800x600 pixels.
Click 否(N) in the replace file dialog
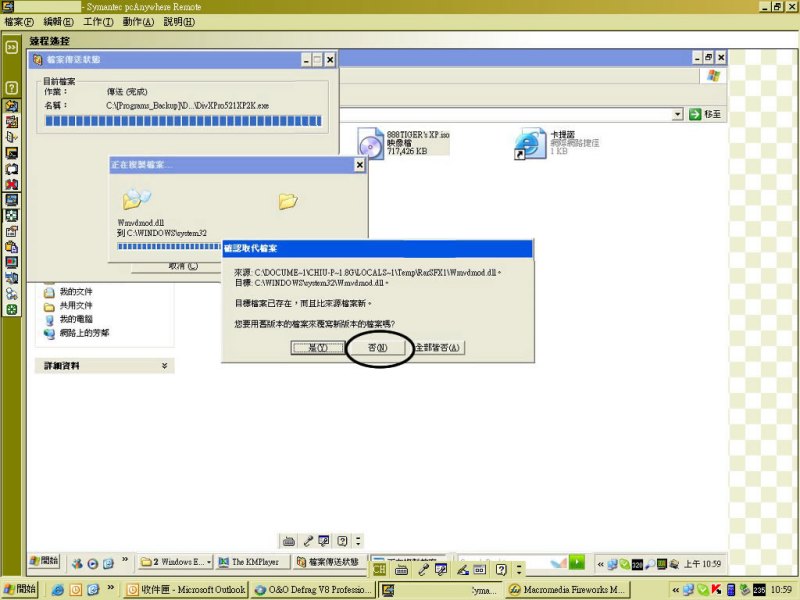(378, 348)
